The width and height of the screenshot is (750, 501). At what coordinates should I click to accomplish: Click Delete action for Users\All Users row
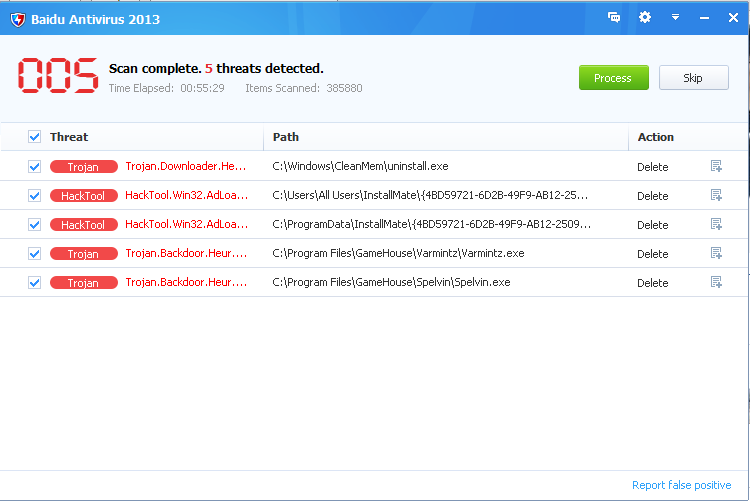pyautogui.click(x=652, y=196)
